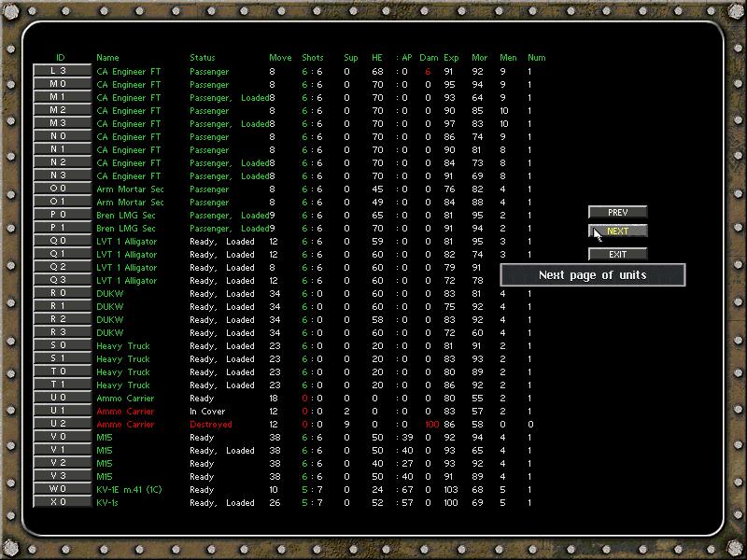
Task: Select unit ID button R 1
Action: click(x=62, y=306)
